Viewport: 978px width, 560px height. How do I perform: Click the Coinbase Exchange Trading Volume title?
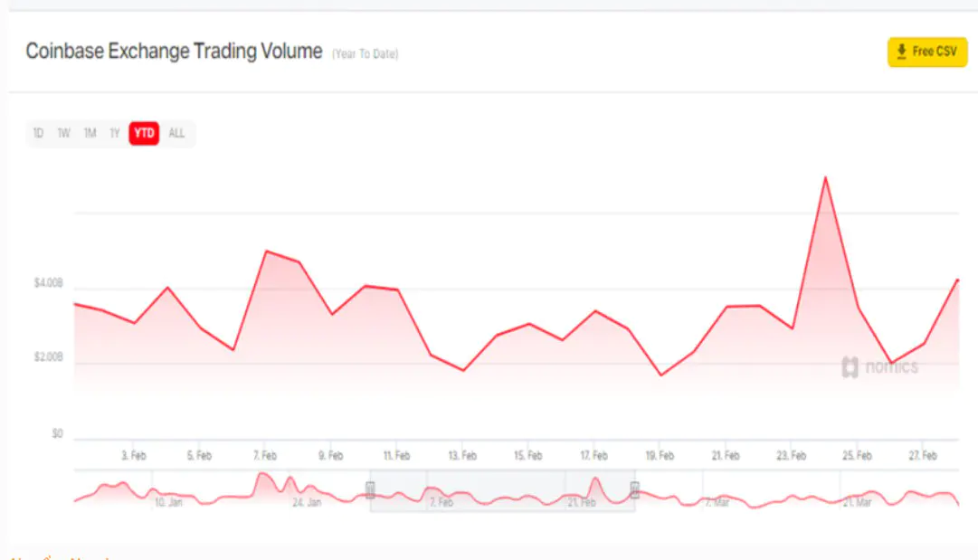pyautogui.click(x=174, y=52)
